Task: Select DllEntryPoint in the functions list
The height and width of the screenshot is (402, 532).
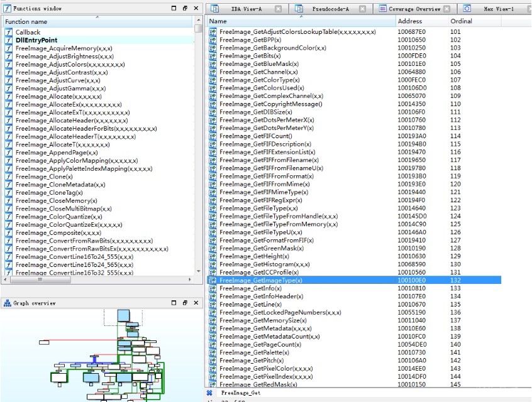Action: (x=36, y=40)
